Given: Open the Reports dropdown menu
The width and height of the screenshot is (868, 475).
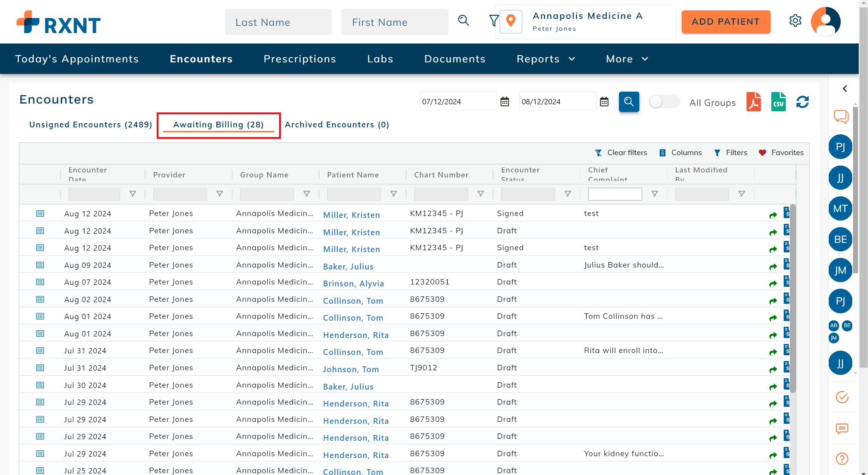Looking at the screenshot, I should 545,59.
